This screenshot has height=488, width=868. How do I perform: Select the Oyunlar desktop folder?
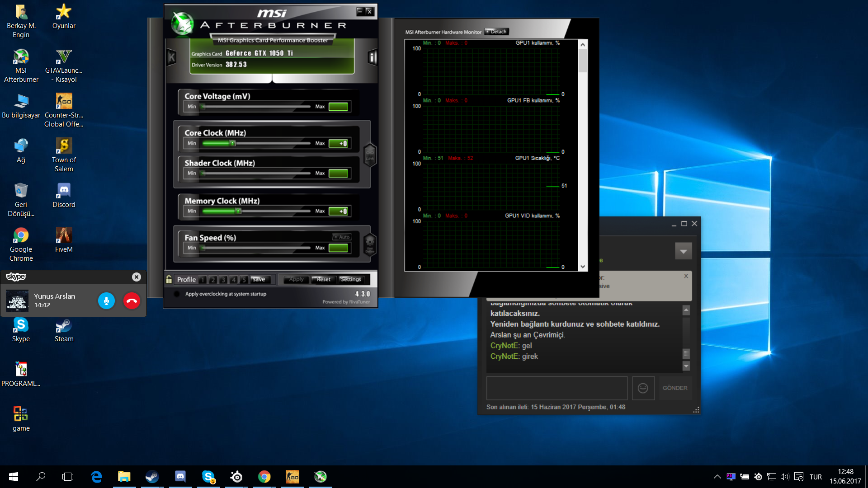pyautogui.click(x=64, y=17)
